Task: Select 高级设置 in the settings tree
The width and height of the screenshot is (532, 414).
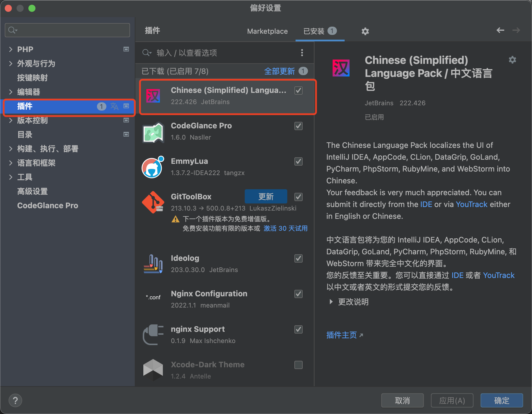Action: pyautogui.click(x=33, y=191)
